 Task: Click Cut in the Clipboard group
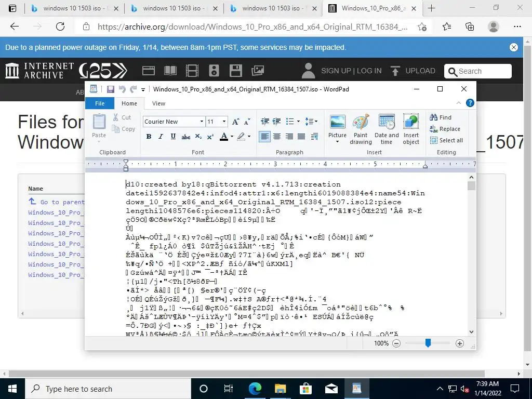(123, 117)
